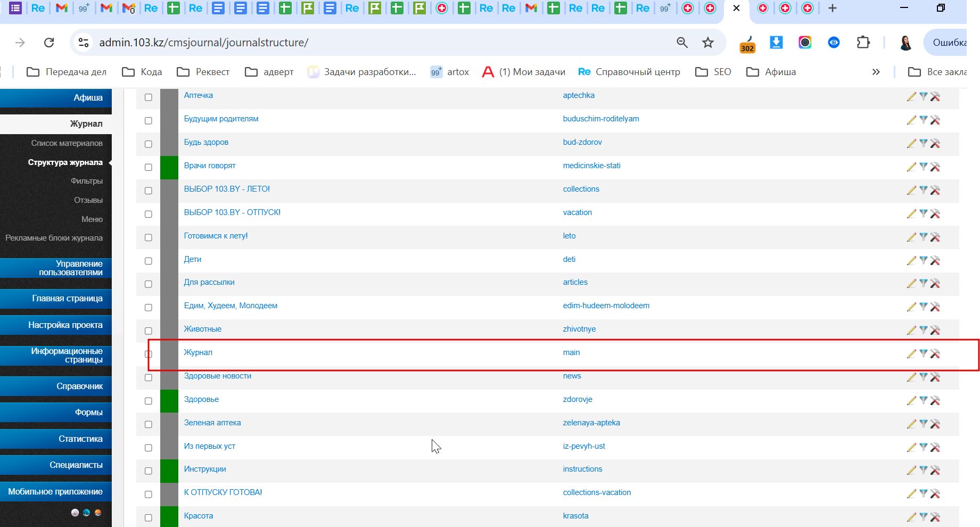Open the zoom magnifier icon in address bar
980x527 pixels.
click(x=682, y=43)
